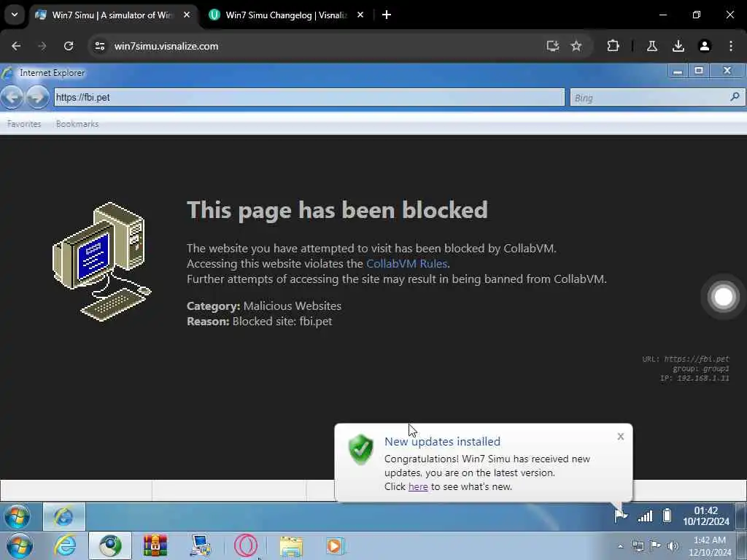Click the Windows clock showing 1:42 AM
Viewport: 747px width, 560px height.
(x=709, y=546)
